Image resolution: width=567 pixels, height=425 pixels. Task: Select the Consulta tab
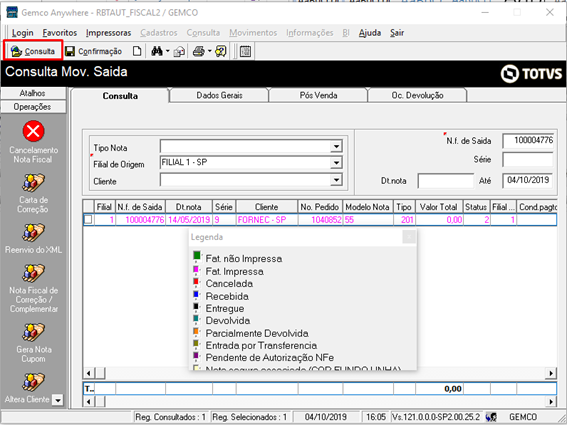(120, 96)
